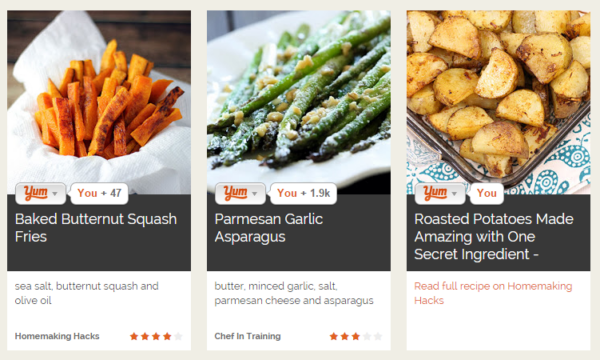
Task: Click the 'You + 47' yum count bubble
Action: (99, 193)
